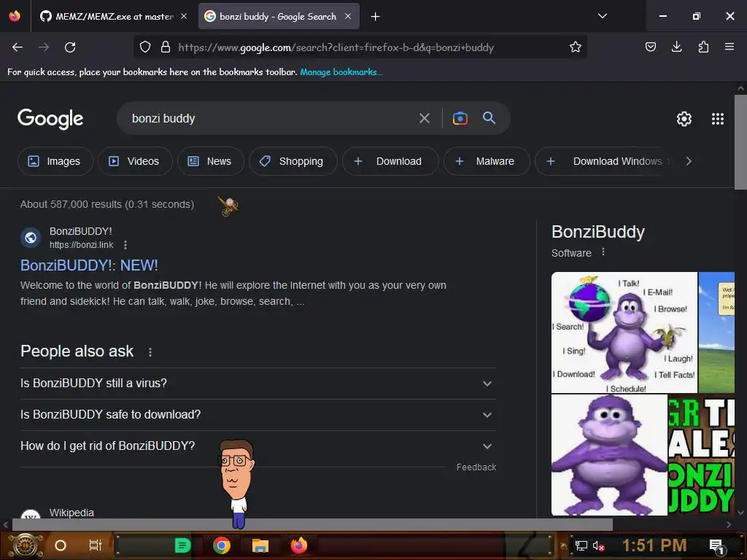Show more search filters with right chevron

pyautogui.click(x=689, y=161)
